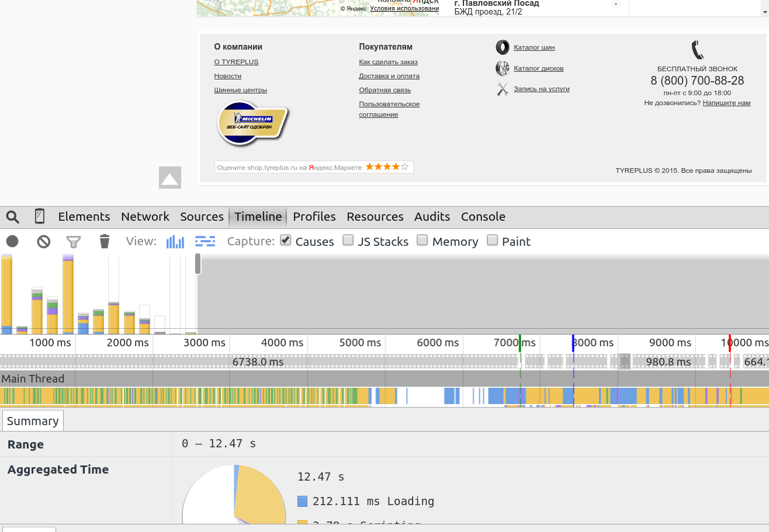Viewport: 769px width, 532px height.
Task: Click the red marker near 10000 ms
Action: pyautogui.click(x=730, y=343)
